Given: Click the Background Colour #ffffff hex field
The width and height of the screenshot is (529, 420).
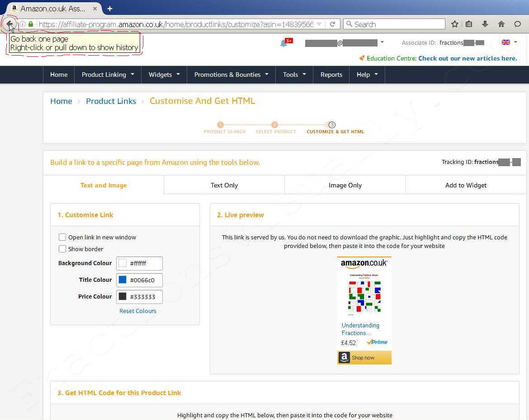Looking at the screenshot, I should click(139, 263).
